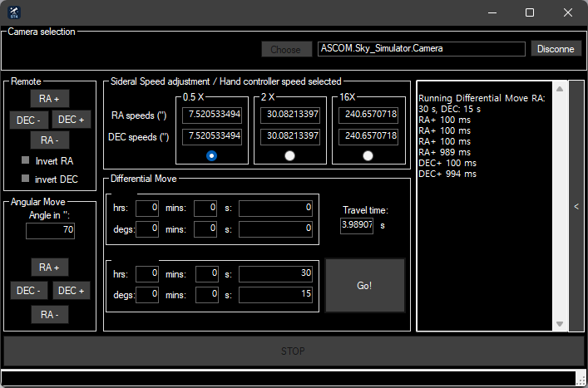Click Remote DEC + button
This screenshot has height=388, width=588.
(72, 120)
